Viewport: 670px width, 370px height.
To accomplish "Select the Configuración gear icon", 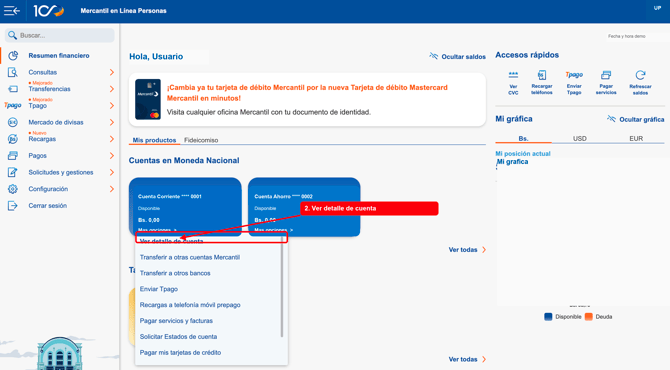I will click(x=13, y=189).
